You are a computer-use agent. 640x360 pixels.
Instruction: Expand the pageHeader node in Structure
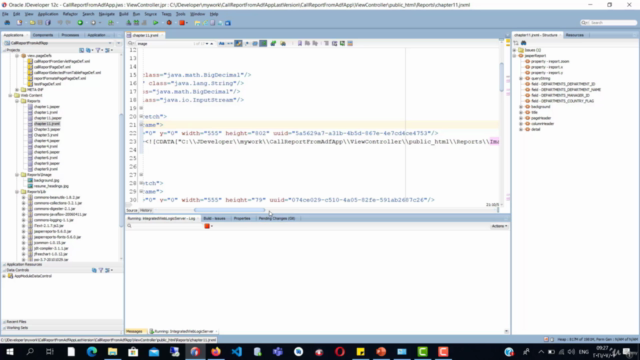(x=521, y=118)
